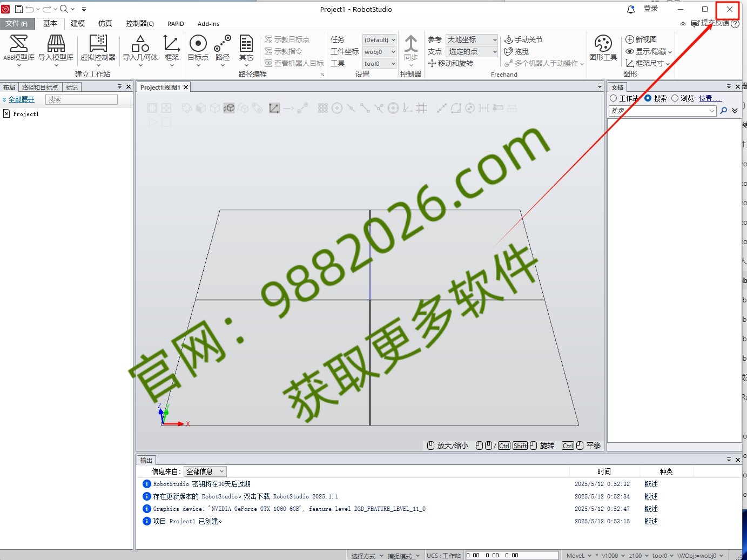This screenshot has height=560, width=747.
Task: Expand 捕捉模式 in the status bar
Action: (x=403, y=556)
